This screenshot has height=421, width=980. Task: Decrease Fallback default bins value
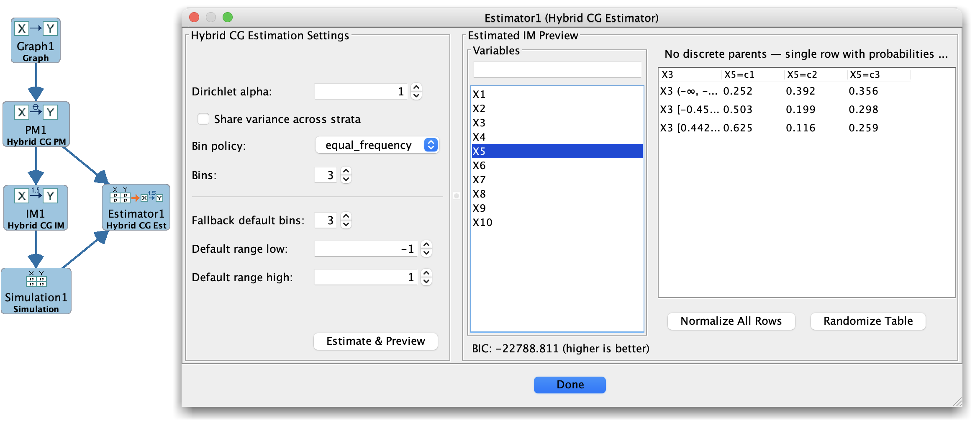point(346,224)
